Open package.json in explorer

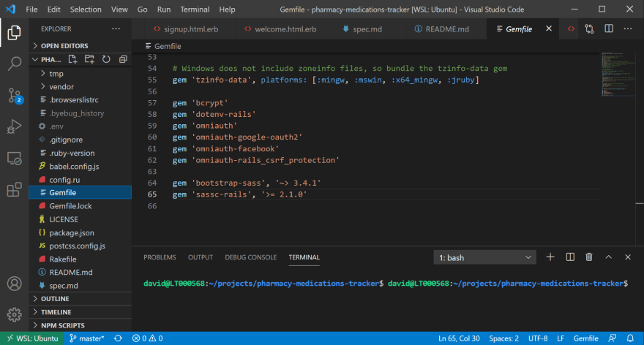click(80, 232)
